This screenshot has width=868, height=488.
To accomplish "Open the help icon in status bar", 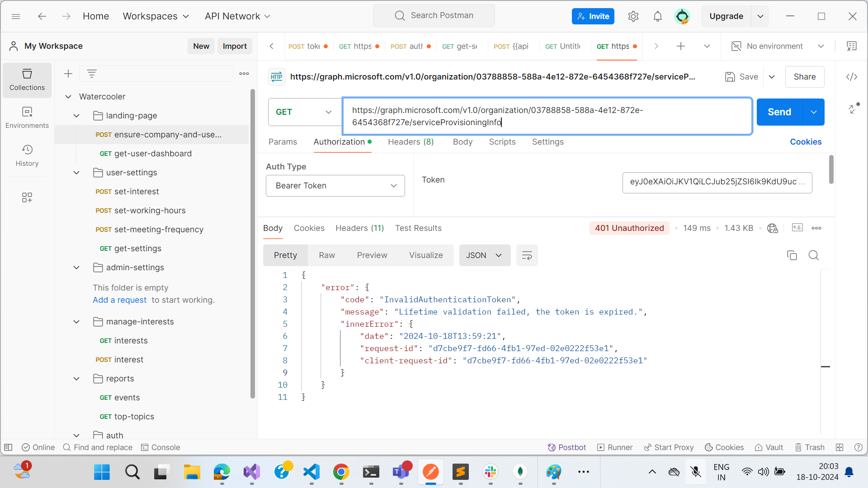I will click(859, 447).
